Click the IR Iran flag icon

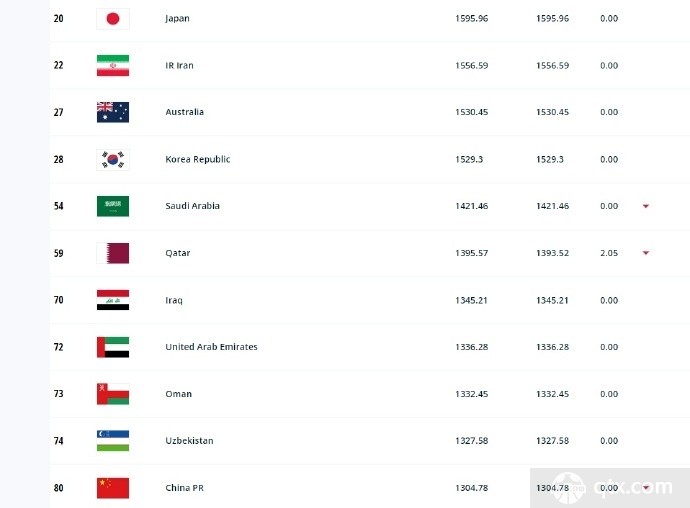[x=113, y=66]
